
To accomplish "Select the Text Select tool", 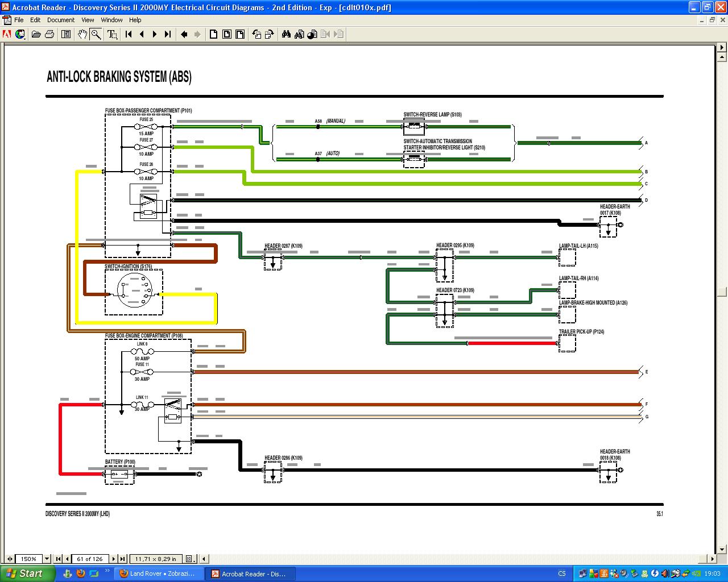I will pos(113,34).
